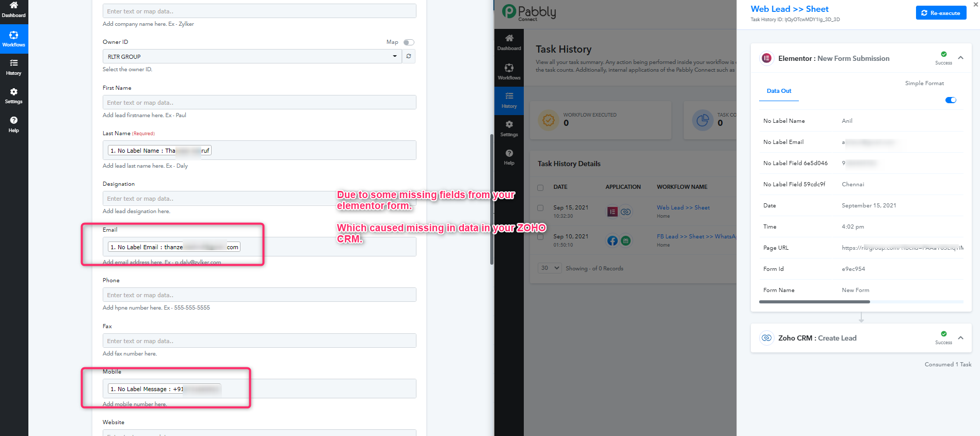
Task: Click the APPLICATION column header
Action: point(623,187)
